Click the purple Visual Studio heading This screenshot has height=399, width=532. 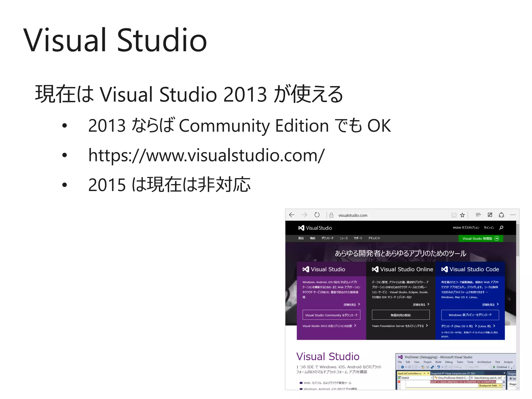point(328,356)
